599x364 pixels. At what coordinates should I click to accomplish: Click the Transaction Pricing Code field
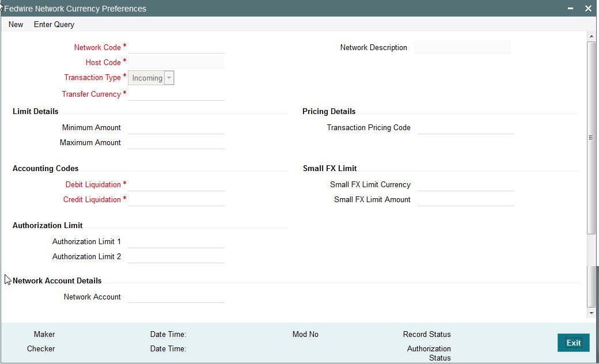coord(466,127)
